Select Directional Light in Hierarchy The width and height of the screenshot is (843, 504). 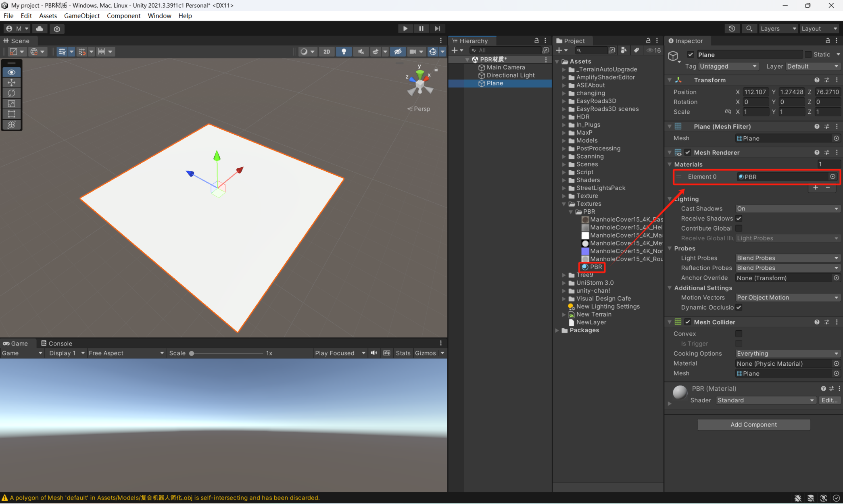(x=510, y=75)
